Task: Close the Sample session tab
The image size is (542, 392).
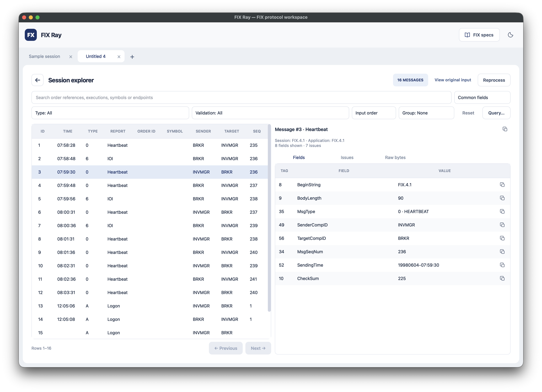Action: coord(71,57)
